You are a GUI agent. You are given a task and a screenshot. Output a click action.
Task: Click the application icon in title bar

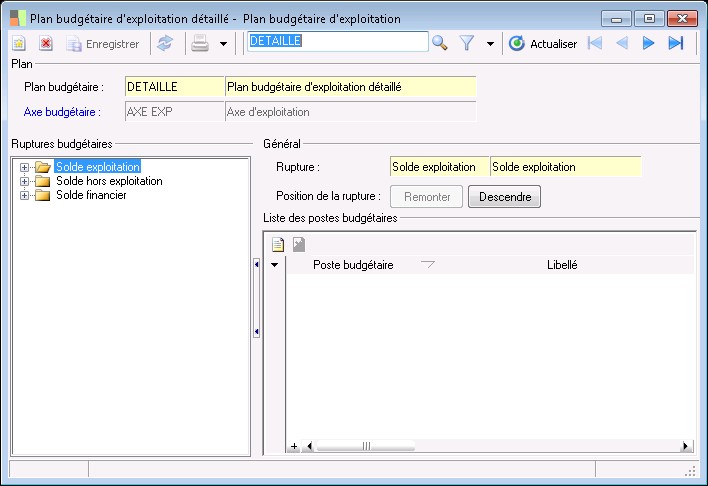point(18,19)
